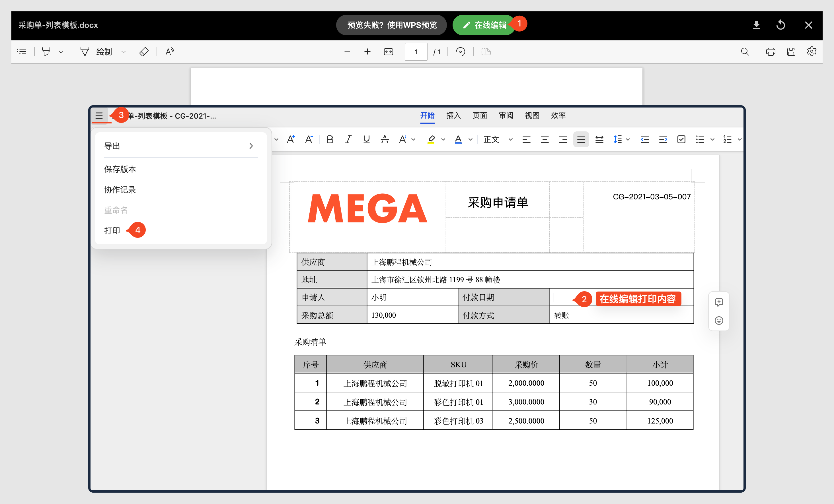This screenshot has width=834, height=504.
Task: Expand font color dropdown arrow
Action: 471,139
